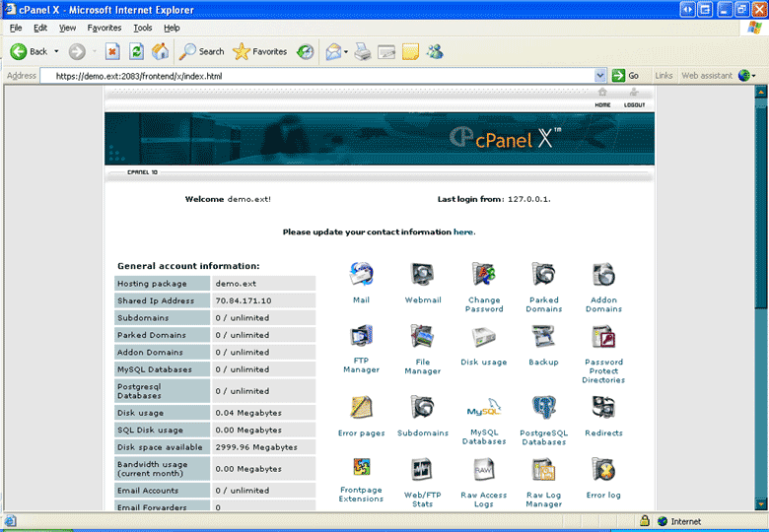Refresh the page with Refresh button

click(136, 51)
